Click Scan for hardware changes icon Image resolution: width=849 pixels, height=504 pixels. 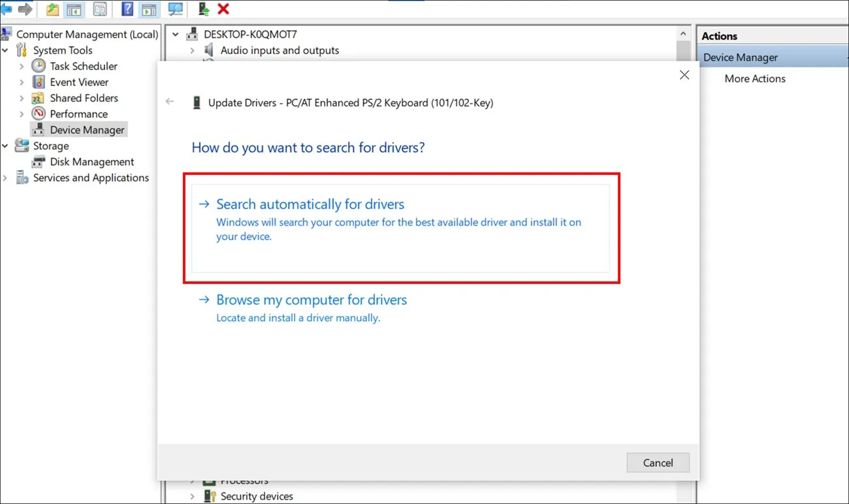[x=176, y=9]
